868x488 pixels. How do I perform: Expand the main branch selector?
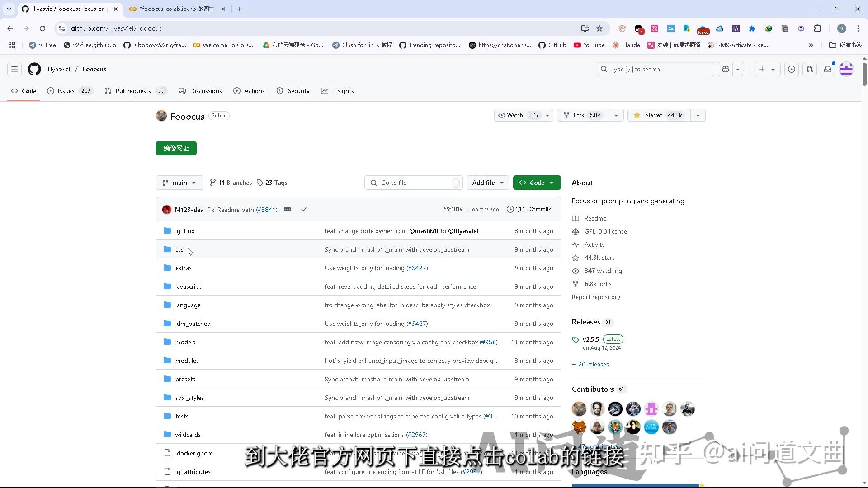[x=179, y=183]
